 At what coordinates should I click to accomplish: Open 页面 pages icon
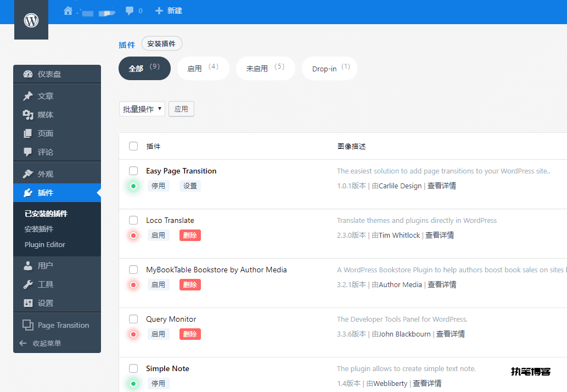pyautogui.click(x=28, y=133)
